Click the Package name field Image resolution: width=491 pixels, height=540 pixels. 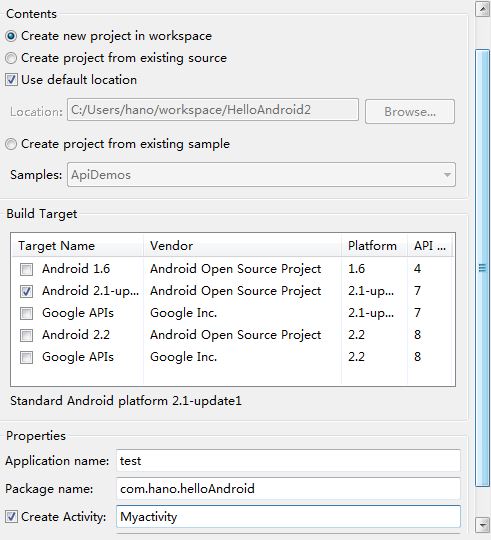[288, 489]
